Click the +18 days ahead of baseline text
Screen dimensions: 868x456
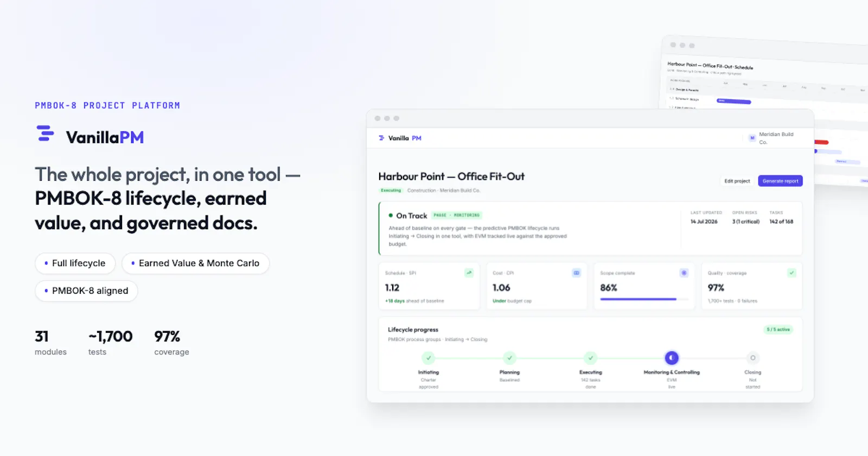414,301
